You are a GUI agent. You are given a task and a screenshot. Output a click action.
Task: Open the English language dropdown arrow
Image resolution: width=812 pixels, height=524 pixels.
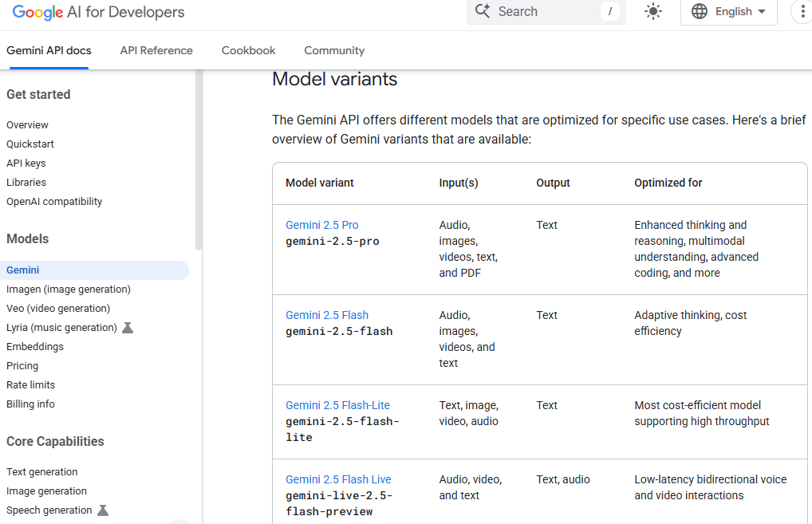coord(761,11)
